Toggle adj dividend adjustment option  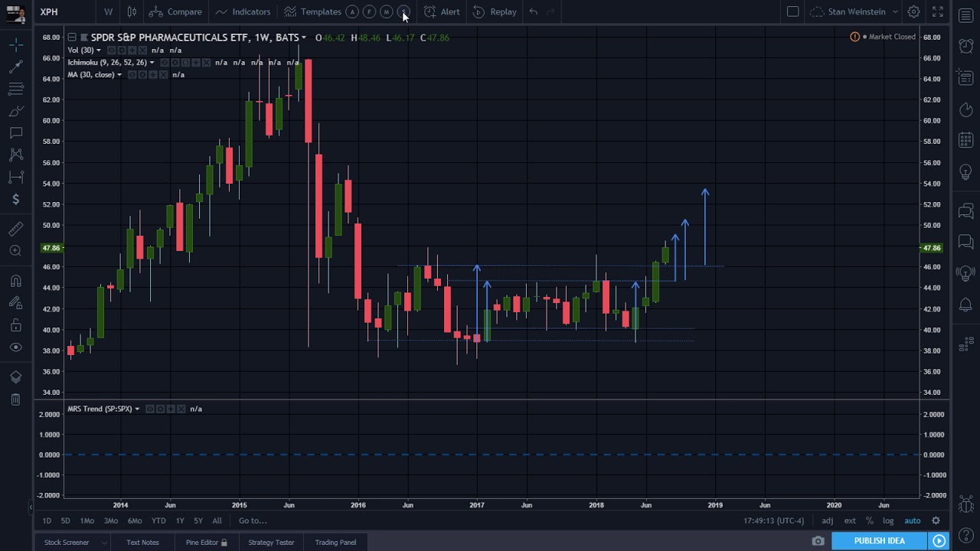coord(828,521)
